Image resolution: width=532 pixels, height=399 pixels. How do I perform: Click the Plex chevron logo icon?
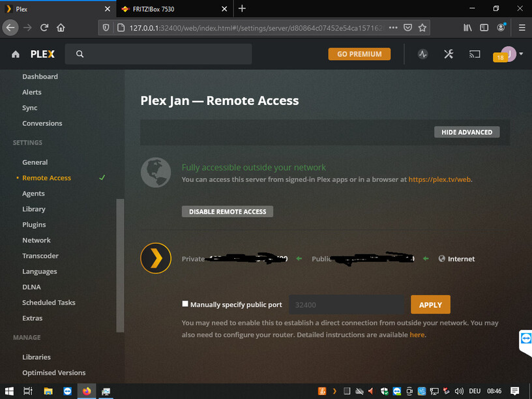156,259
